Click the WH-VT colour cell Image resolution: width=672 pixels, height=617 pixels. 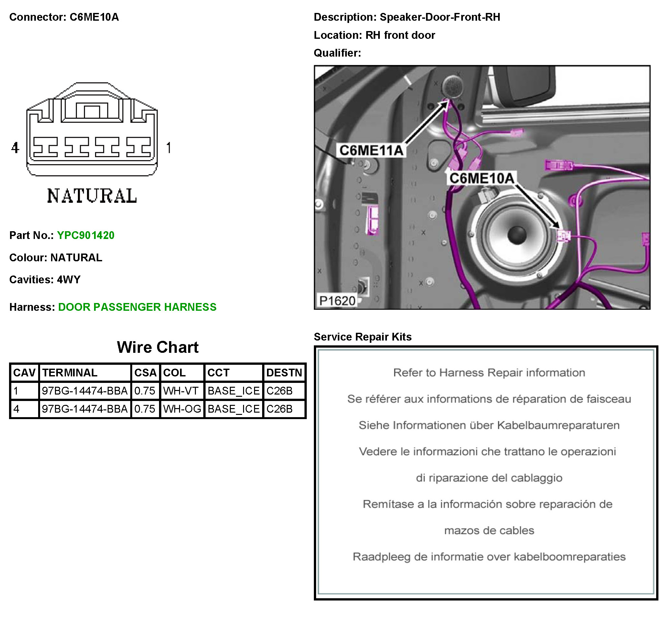tap(181, 391)
